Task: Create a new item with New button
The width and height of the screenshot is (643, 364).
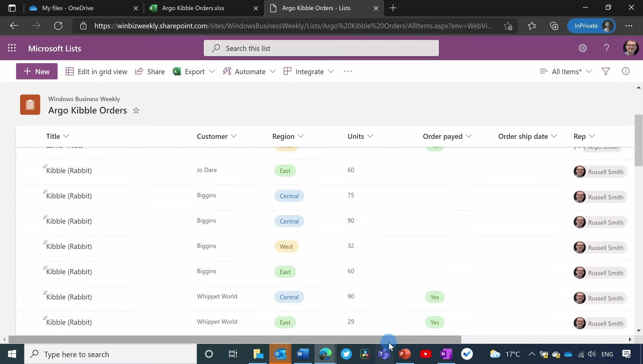Action: coord(37,71)
